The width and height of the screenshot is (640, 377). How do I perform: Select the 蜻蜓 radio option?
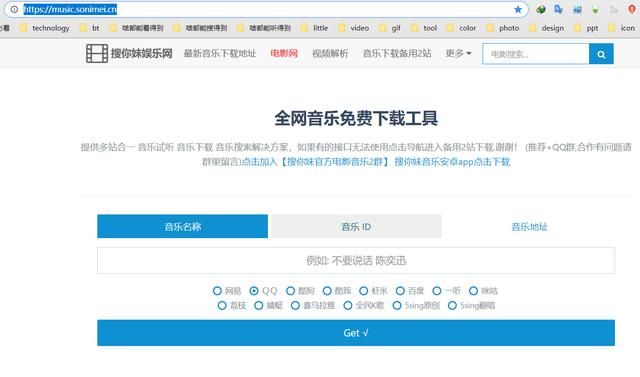pyautogui.click(x=259, y=306)
